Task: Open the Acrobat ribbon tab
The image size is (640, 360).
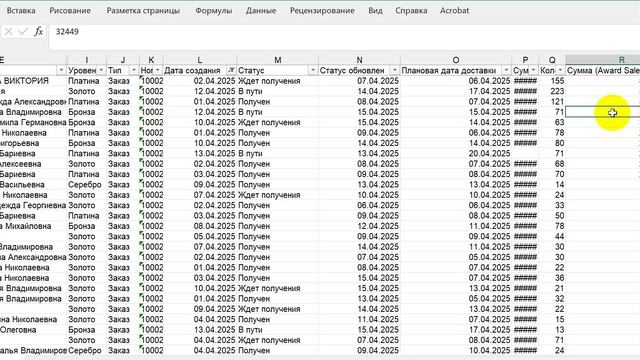Action: (x=454, y=11)
